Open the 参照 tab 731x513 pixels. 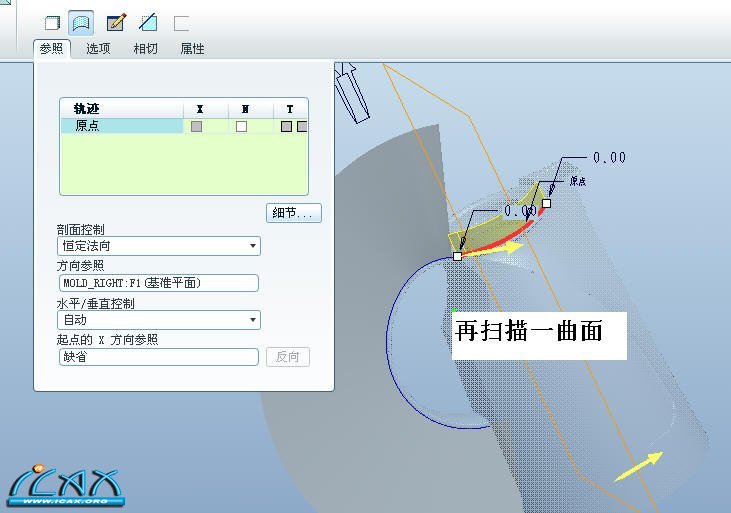pyautogui.click(x=51, y=49)
